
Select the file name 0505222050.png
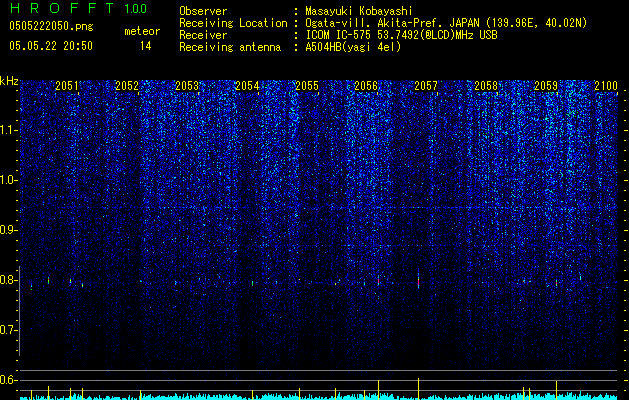[x=51, y=26]
